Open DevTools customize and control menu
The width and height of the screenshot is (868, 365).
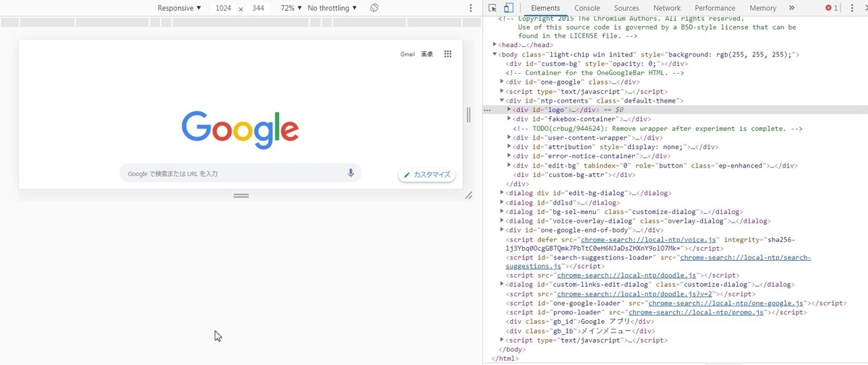(851, 8)
